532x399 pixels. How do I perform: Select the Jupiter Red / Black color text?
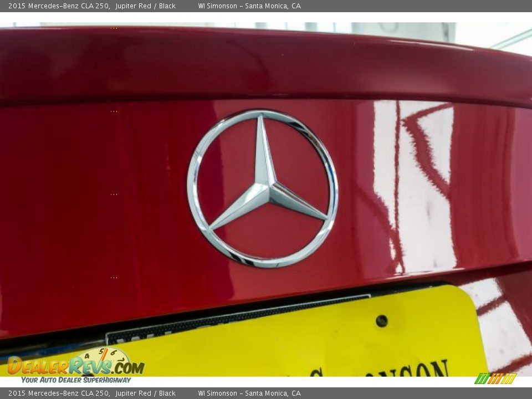tap(146, 7)
